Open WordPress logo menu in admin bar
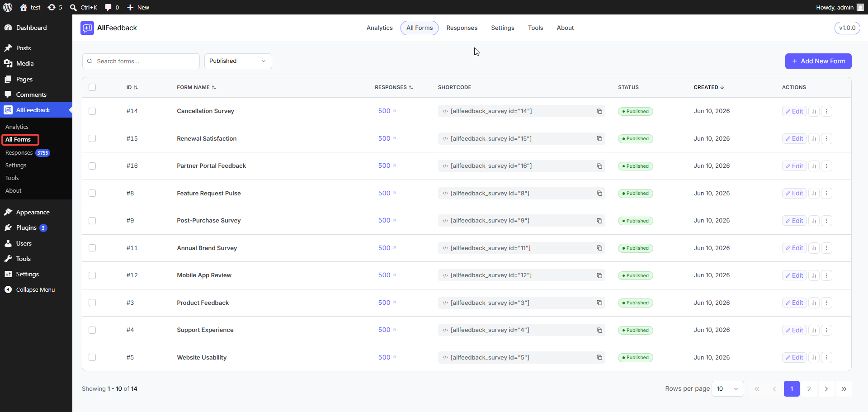 [x=8, y=7]
